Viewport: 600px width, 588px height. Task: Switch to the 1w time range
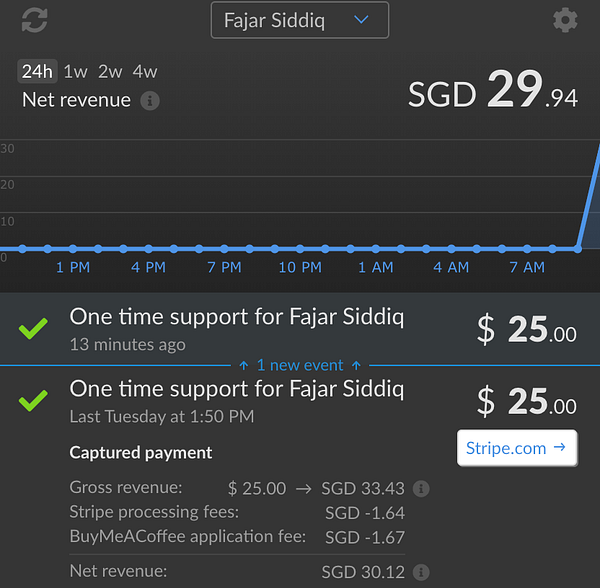click(x=75, y=72)
